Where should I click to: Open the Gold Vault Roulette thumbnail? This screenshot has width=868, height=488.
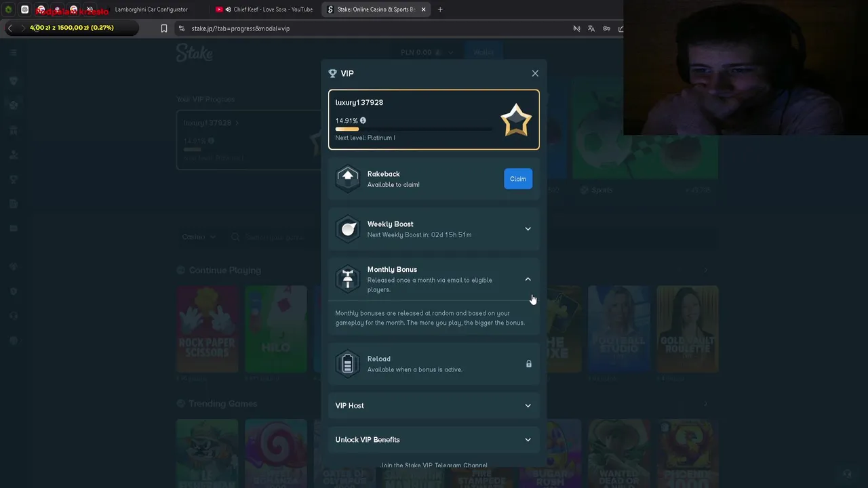(x=688, y=329)
